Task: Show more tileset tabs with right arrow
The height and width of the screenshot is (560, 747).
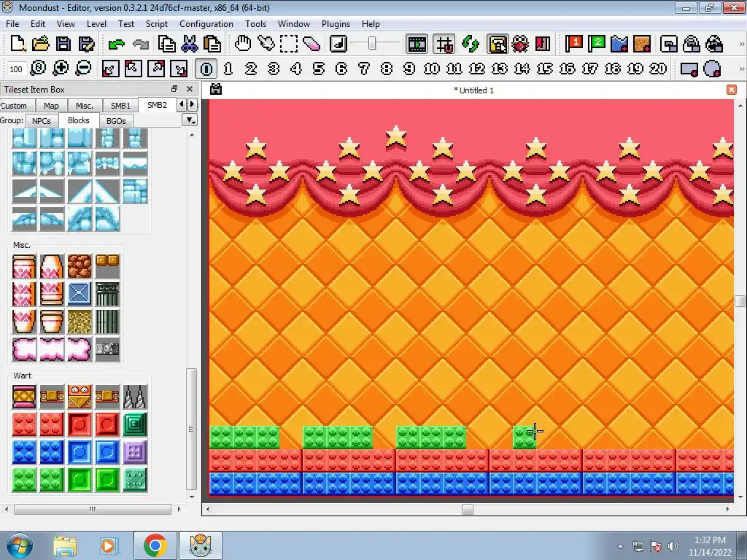Action: click(x=193, y=104)
